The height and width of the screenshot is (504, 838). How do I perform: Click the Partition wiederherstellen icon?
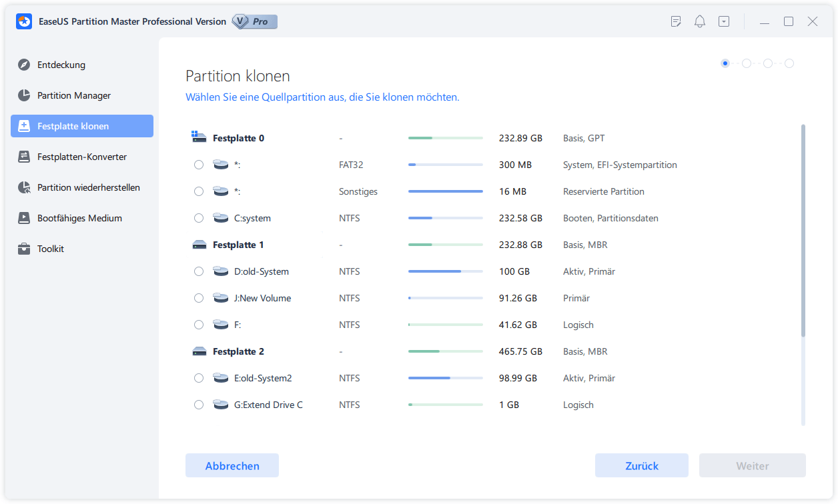point(24,187)
